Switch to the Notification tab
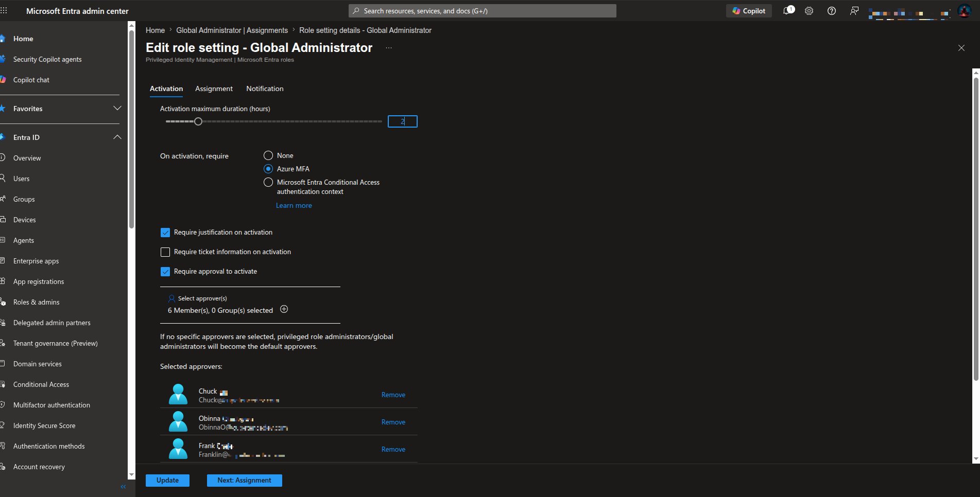 (x=265, y=89)
